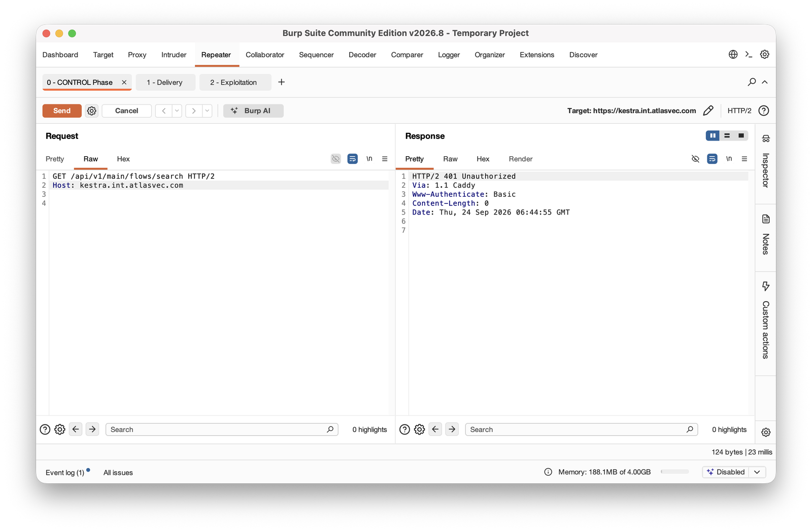
Task: Expand the back history dropdown arrow
Action: 177,111
